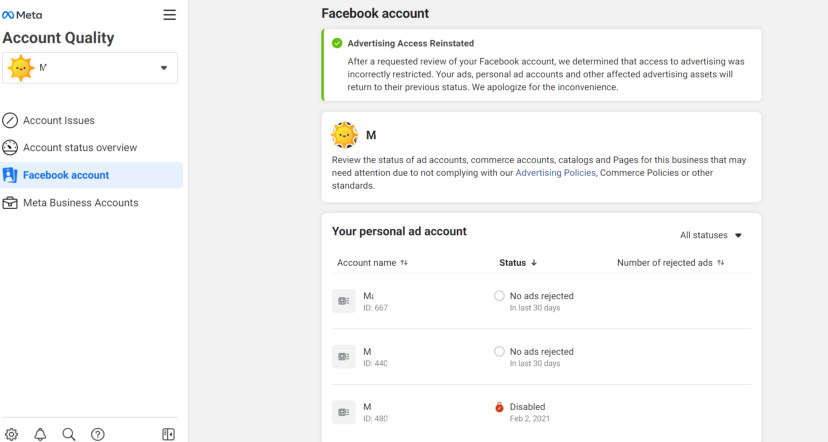
Task: Click the Account status overview gauge icon
Action: point(10,147)
